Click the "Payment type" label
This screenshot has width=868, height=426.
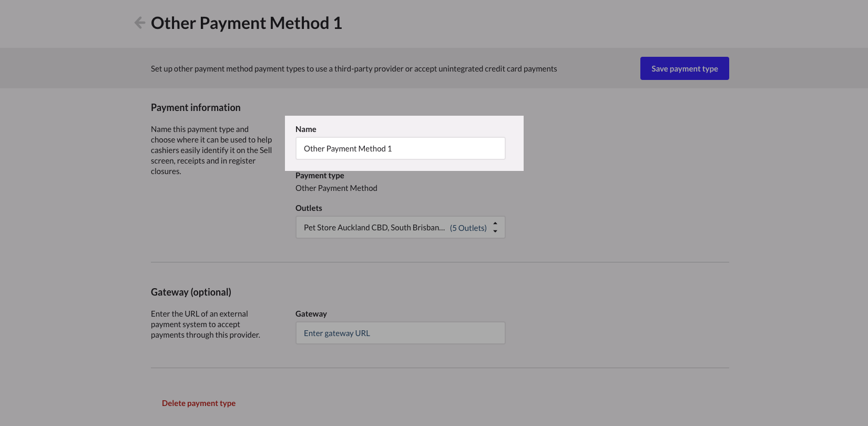pos(320,176)
